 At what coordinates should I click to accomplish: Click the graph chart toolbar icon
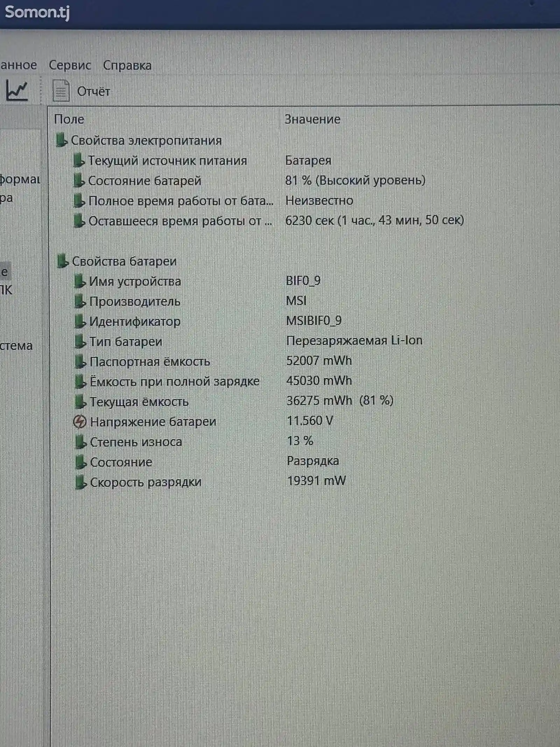[x=16, y=91]
